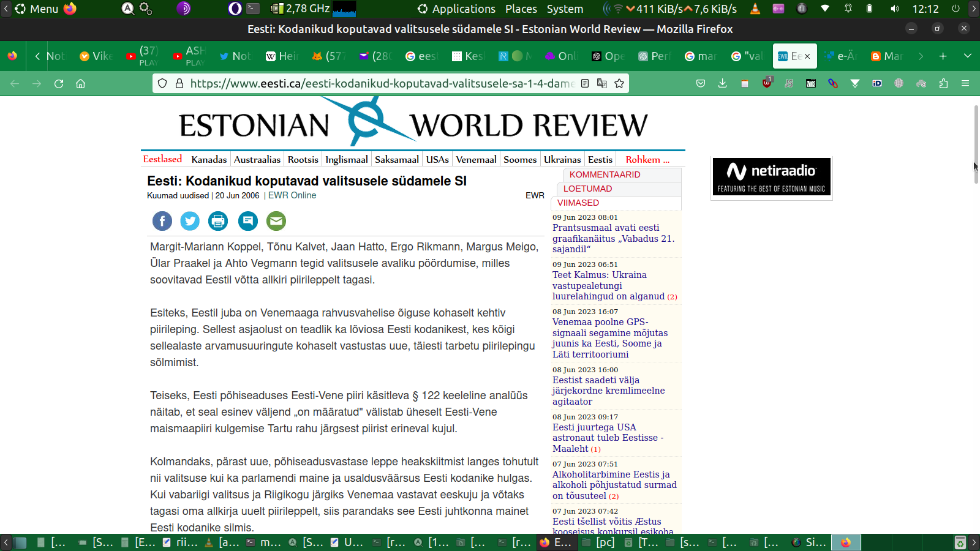Select the Austraalias navigation item
The height and width of the screenshot is (551, 980).
257,159
